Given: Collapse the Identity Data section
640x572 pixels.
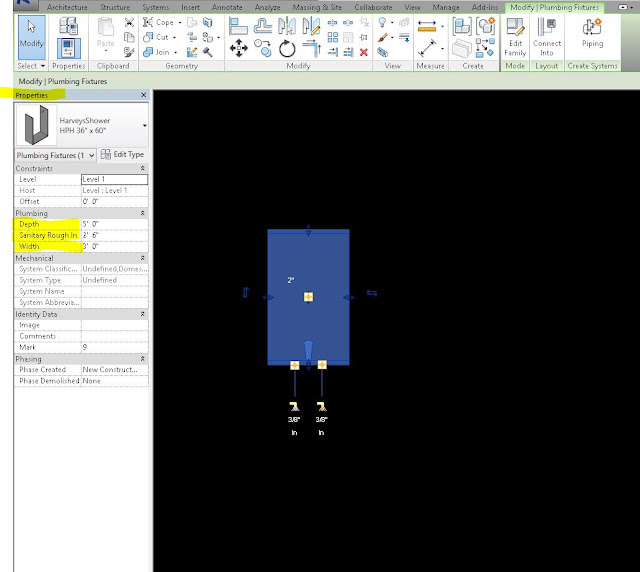Looking at the screenshot, I should click(x=142, y=314).
